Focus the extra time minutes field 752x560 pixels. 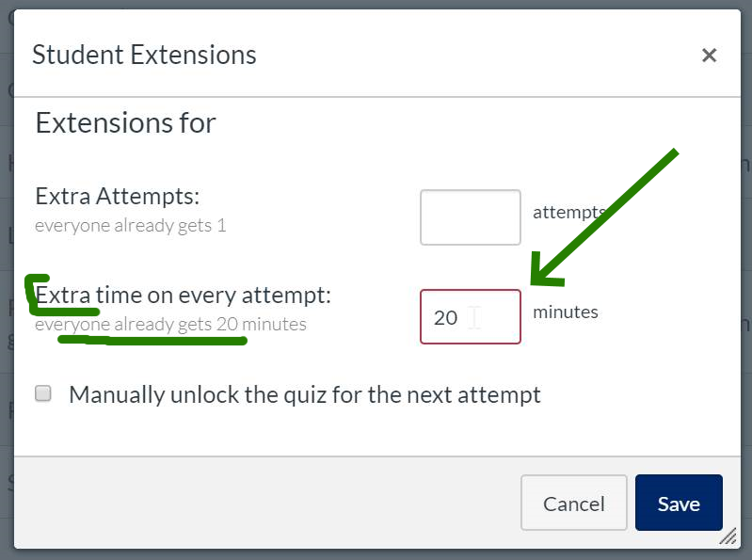(x=470, y=316)
